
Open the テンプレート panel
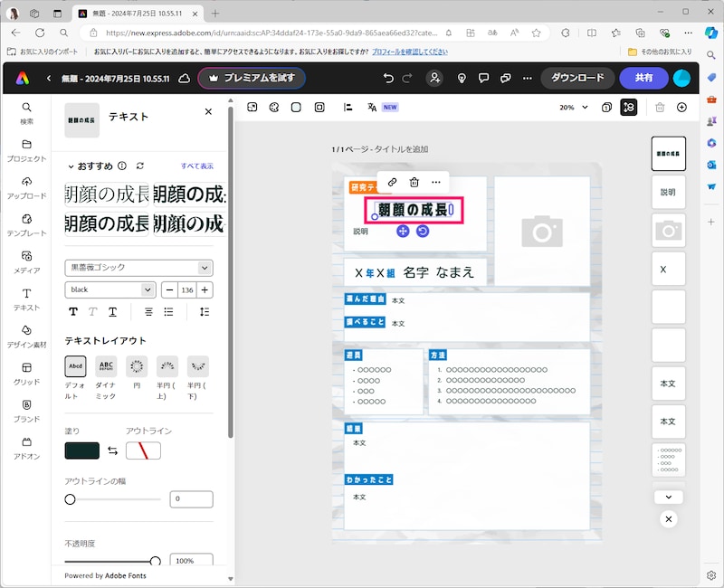(26, 223)
